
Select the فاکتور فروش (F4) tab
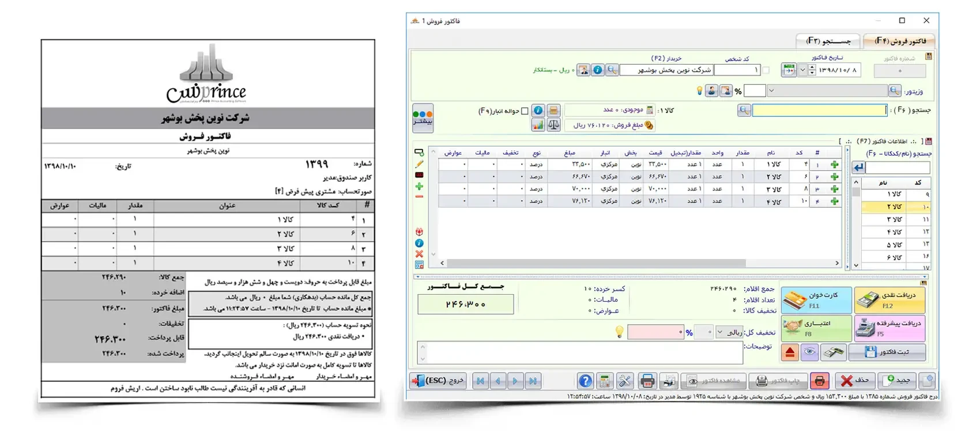click(x=899, y=41)
